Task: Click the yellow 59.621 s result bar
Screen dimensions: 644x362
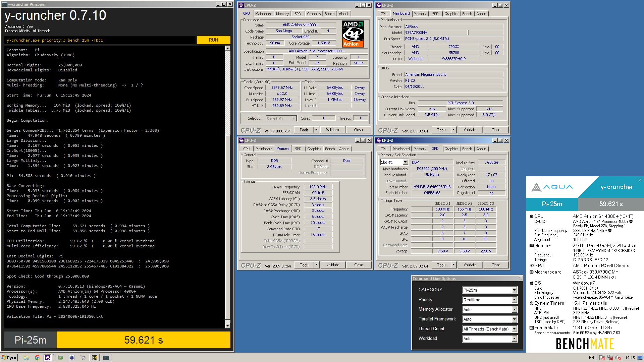Action: coord(144,340)
